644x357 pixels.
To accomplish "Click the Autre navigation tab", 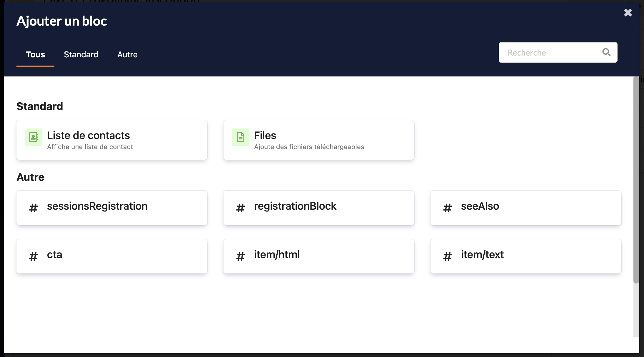I will [127, 54].
